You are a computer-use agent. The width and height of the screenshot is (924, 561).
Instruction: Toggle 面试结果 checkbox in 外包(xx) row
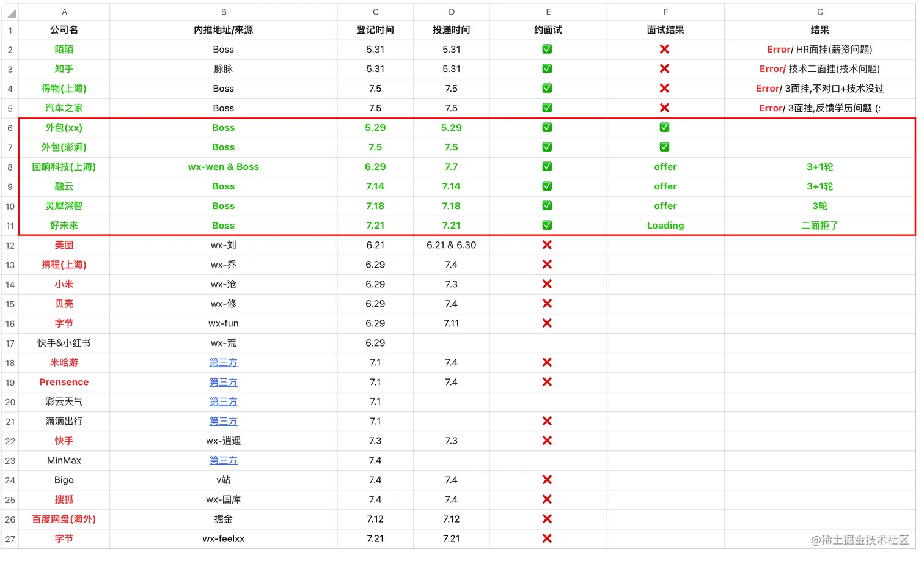(665, 128)
